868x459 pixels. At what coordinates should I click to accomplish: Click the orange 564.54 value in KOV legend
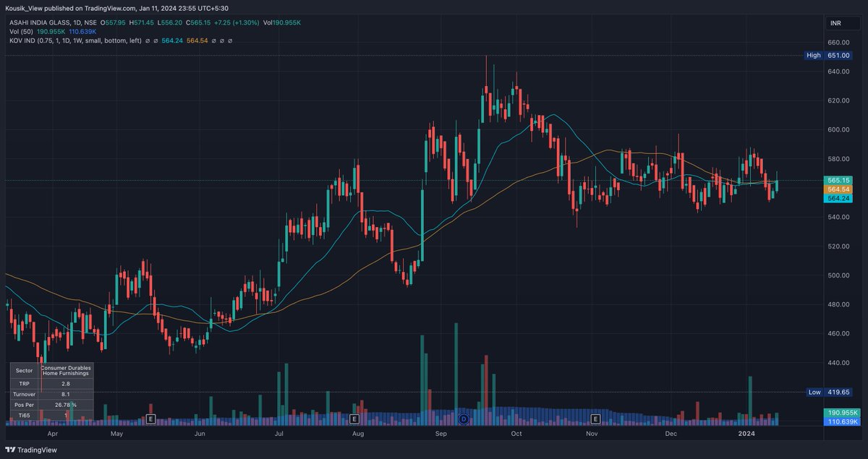197,41
